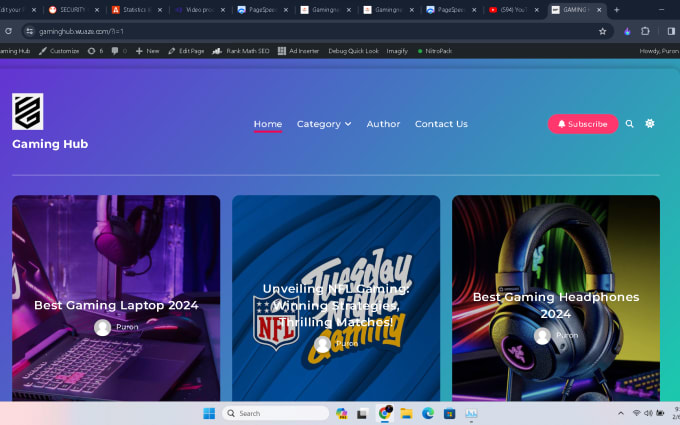Click Debug Quick Look in admin bar
The height and width of the screenshot is (425, 680).
[353, 51]
